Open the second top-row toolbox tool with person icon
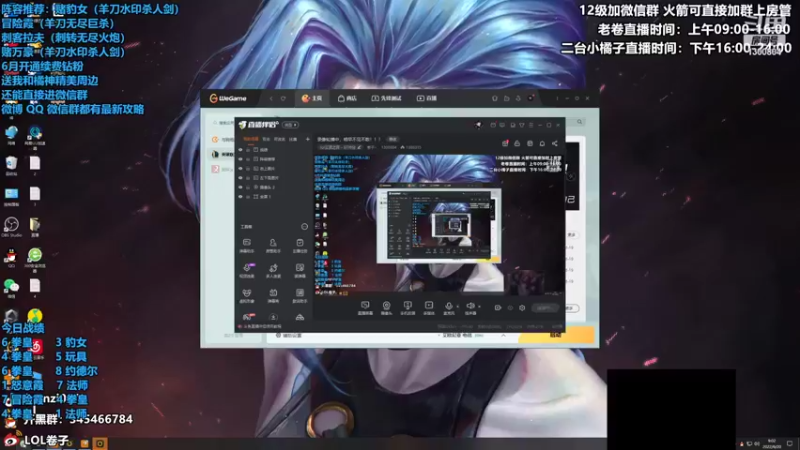The width and height of the screenshot is (800, 450). pos(273,245)
